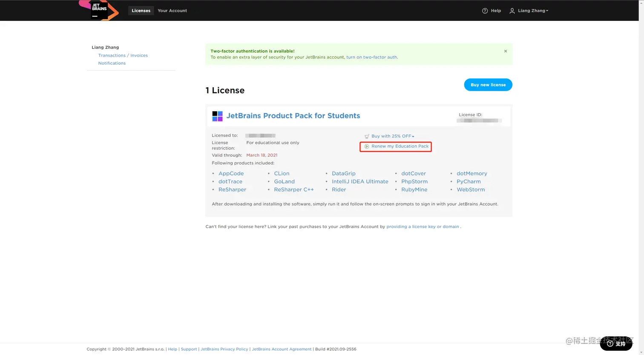Open the Liang Zhang account dropdown
Viewport: 644px width, 355px height.
(533, 11)
